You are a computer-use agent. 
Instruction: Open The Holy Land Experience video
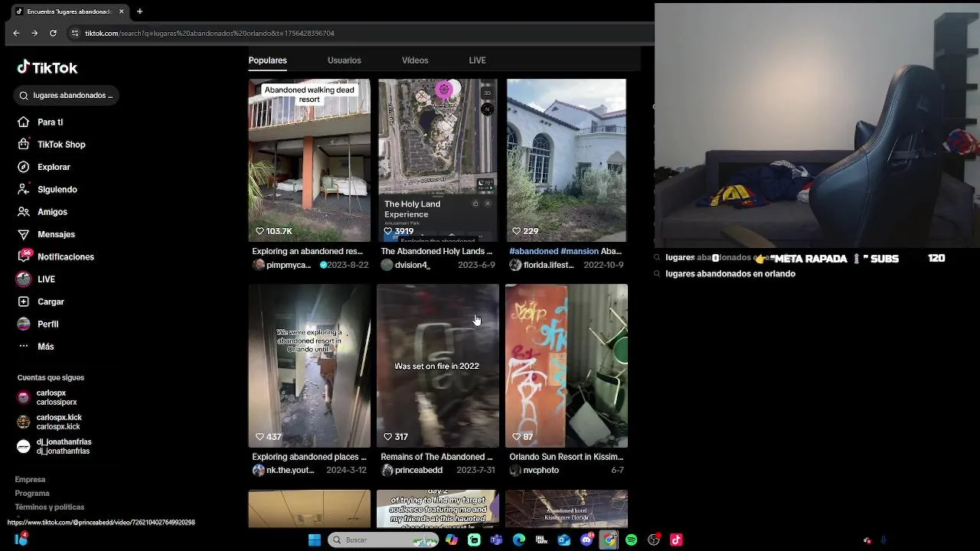click(437, 161)
